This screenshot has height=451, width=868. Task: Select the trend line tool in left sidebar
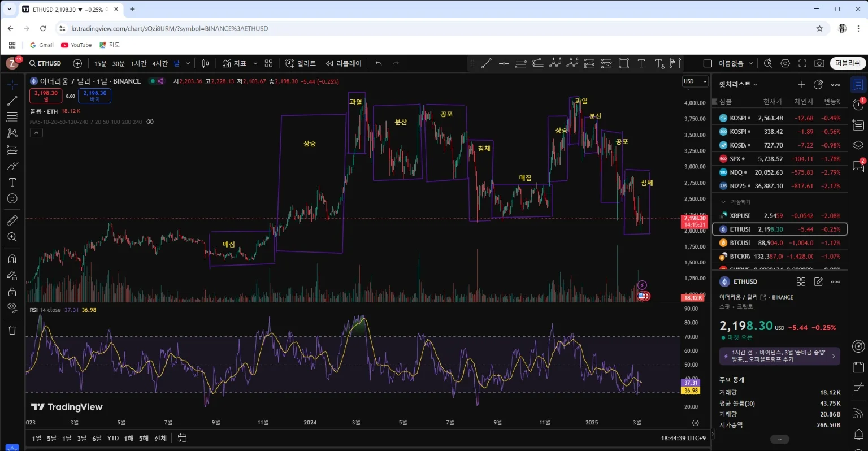[12, 101]
